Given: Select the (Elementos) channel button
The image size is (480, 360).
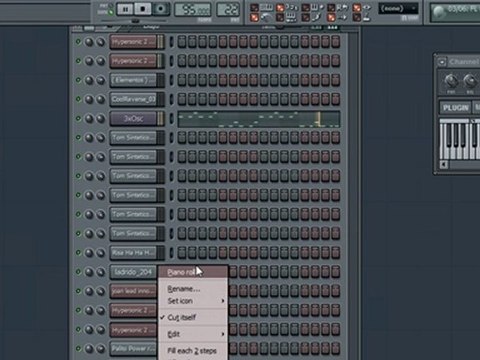Looking at the screenshot, I should point(133,80).
